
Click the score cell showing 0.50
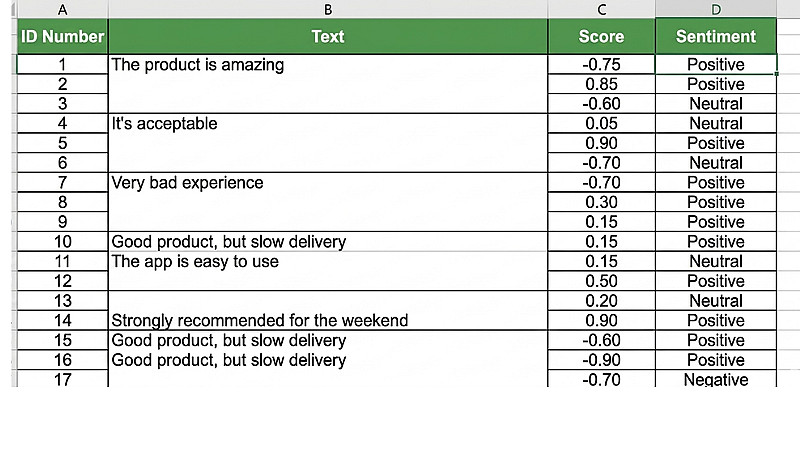click(x=601, y=282)
